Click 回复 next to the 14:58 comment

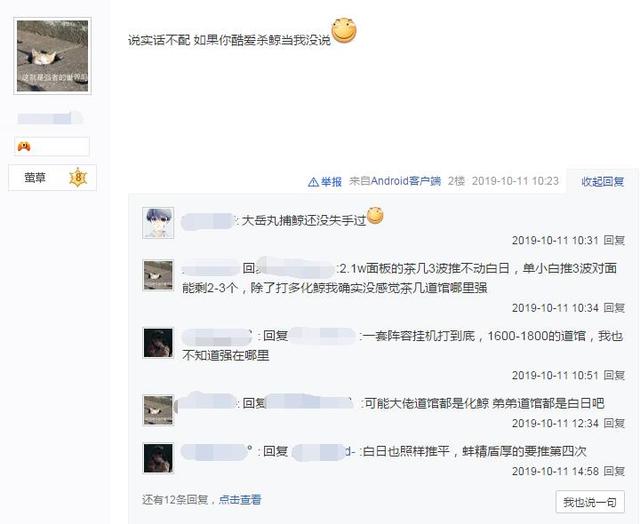pos(614,471)
